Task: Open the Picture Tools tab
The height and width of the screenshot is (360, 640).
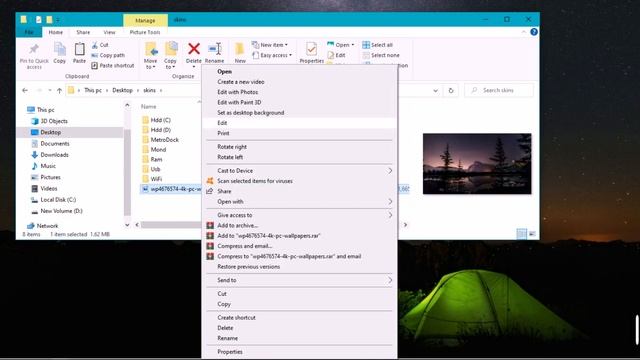Action: pyautogui.click(x=145, y=32)
